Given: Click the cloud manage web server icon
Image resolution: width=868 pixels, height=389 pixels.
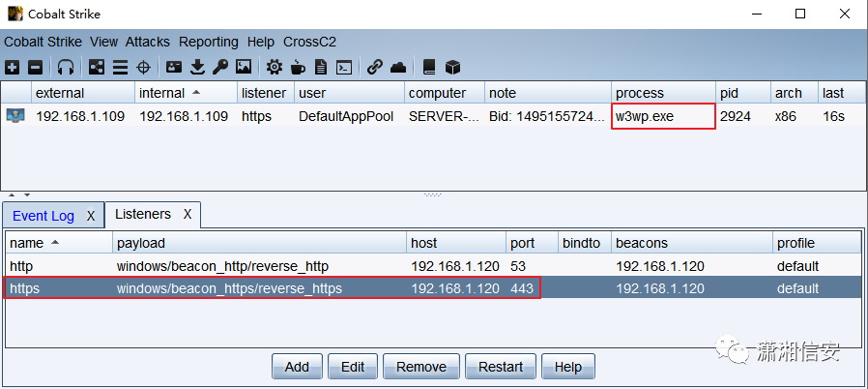Looking at the screenshot, I should tap(398, 68).
